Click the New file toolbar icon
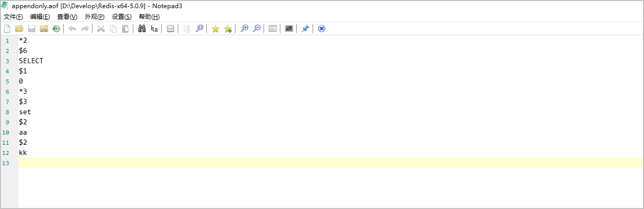The width and height of the screenshot is (644, 209). click(7, 29)
